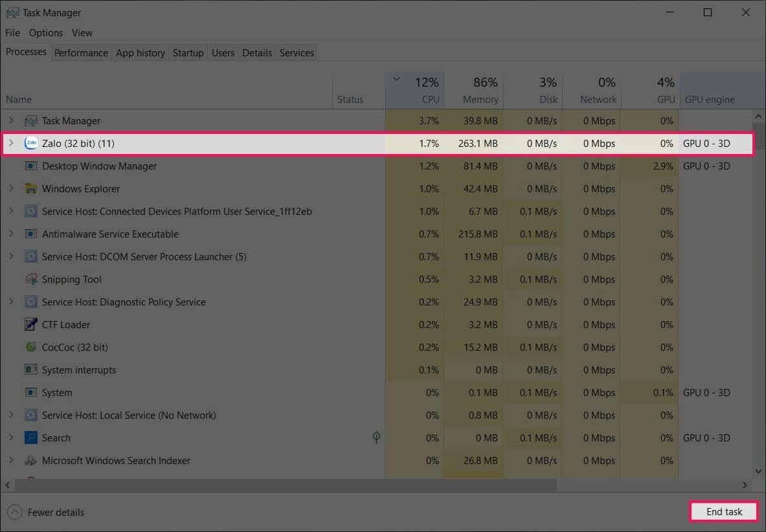Click the DCOM Server Process Launcher gear icon
Screen dimensions: 766x532
coord(31,257)
